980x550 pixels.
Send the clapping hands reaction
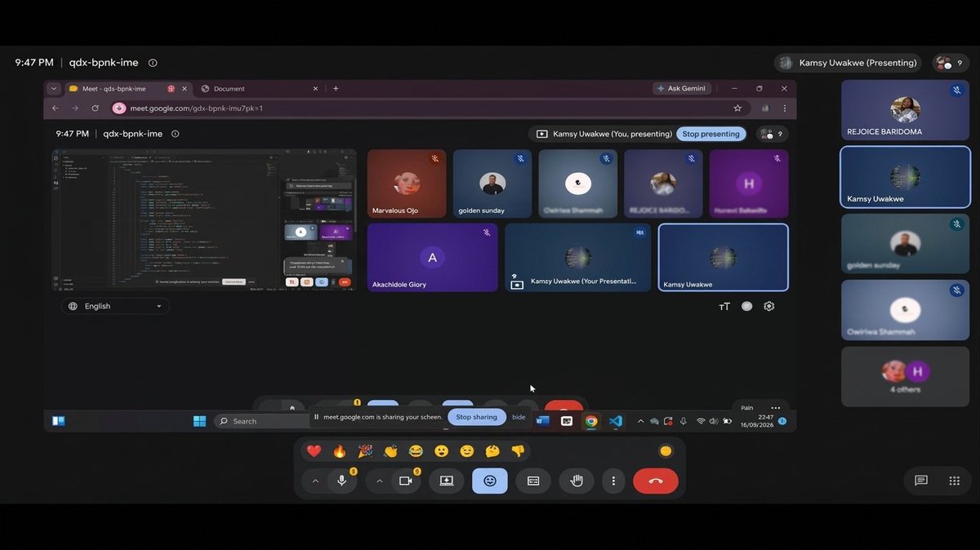point(390,451)
